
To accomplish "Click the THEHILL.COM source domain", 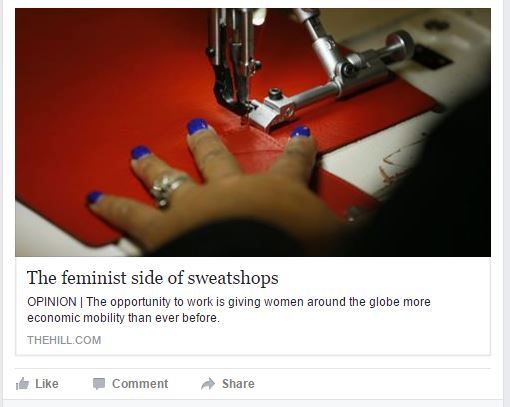I will coord(64,340).
